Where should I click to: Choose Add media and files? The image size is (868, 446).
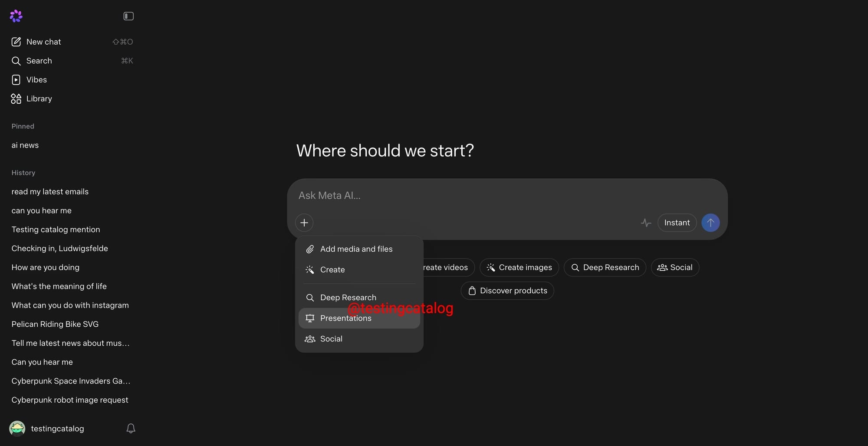[359, 249]
